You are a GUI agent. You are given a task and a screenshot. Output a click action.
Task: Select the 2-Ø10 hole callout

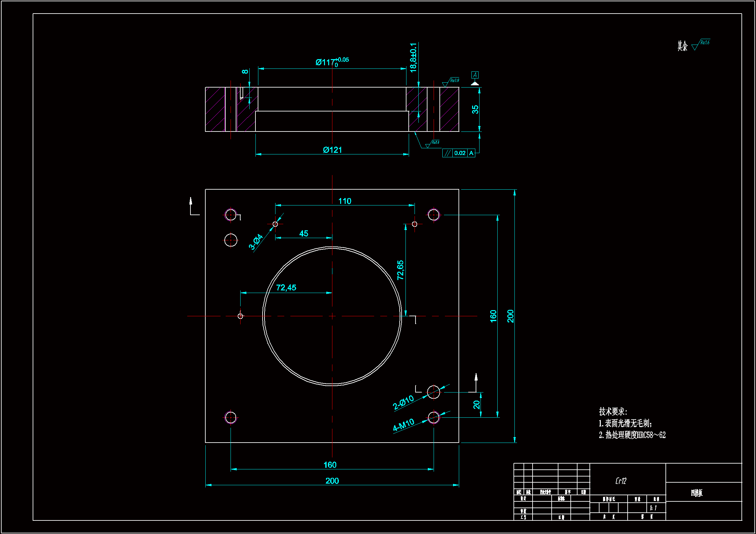403,403
